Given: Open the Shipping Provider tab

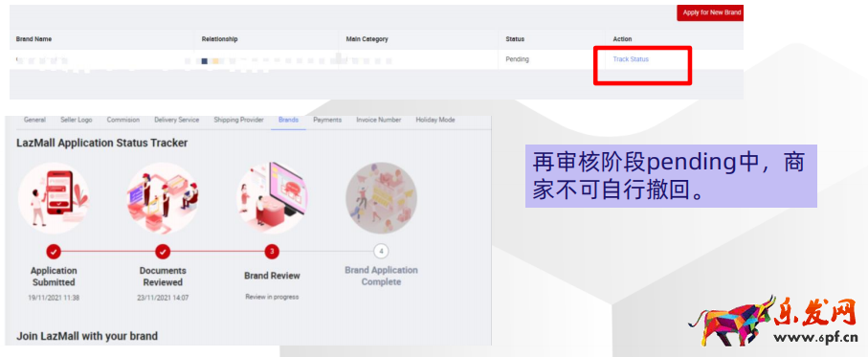Looking at the screenshot, I should 238,120.
